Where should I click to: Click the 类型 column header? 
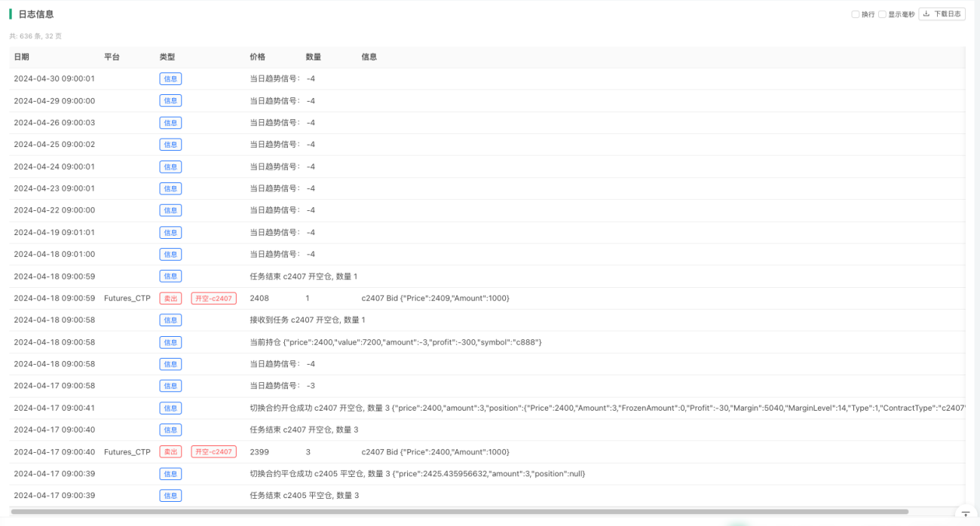click(167, 57)
